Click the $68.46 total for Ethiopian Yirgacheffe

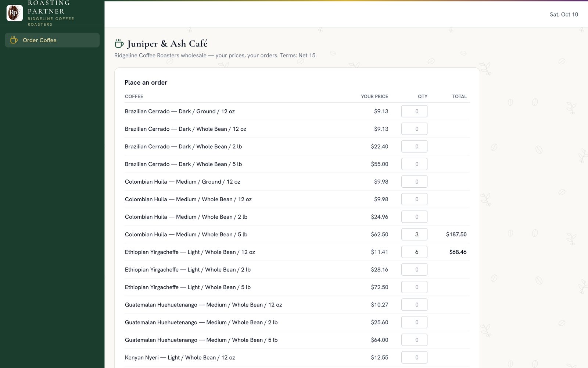pyautogui.click(x=458, y=252)
